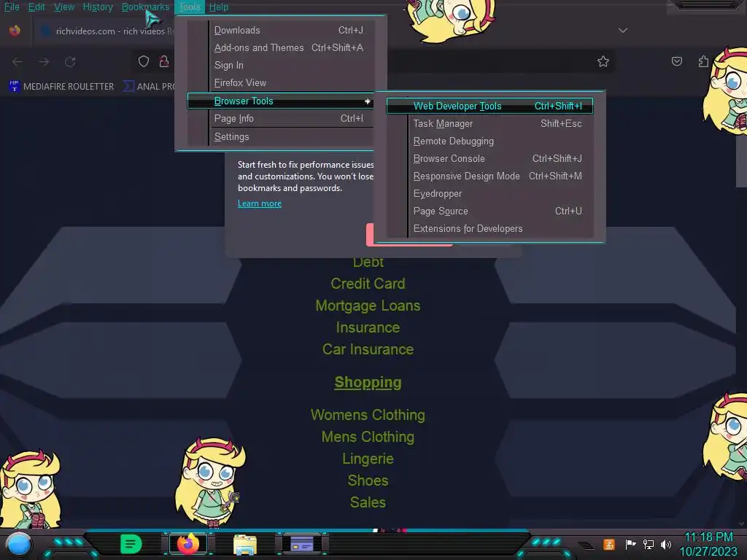The image size is (747, 560).
Task: Open the purple window taskbar app
Action: [x=302, y=544]
